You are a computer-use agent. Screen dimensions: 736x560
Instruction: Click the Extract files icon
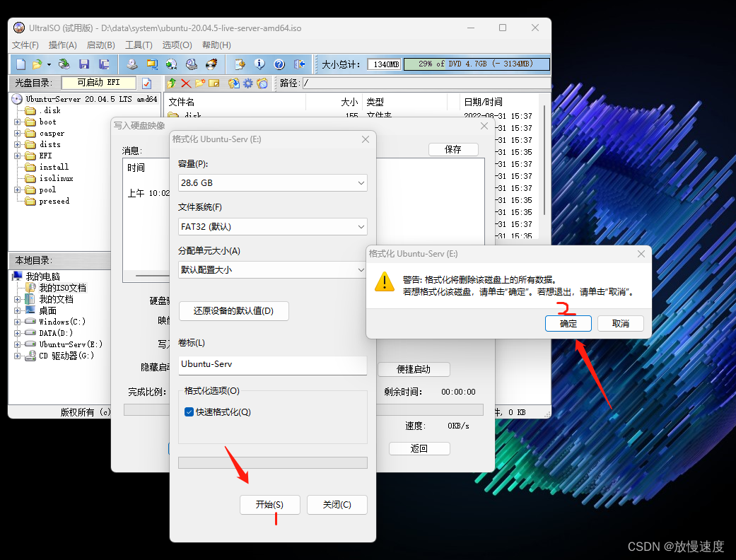[x=234, y=83]
